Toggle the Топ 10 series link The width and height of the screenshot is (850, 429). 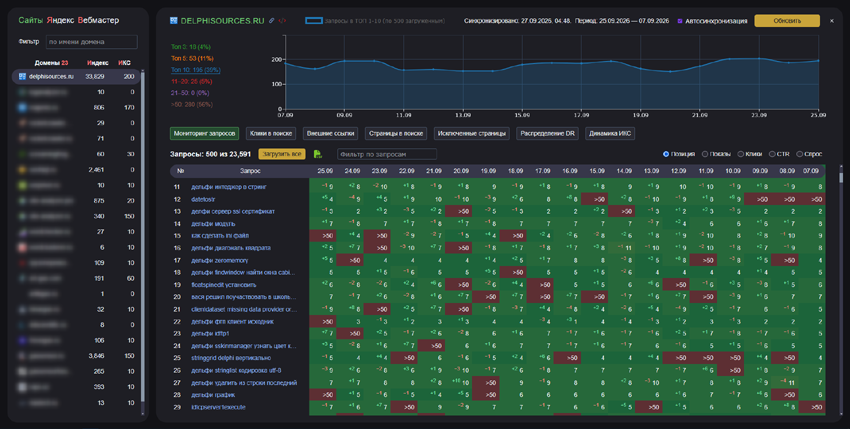196,70
